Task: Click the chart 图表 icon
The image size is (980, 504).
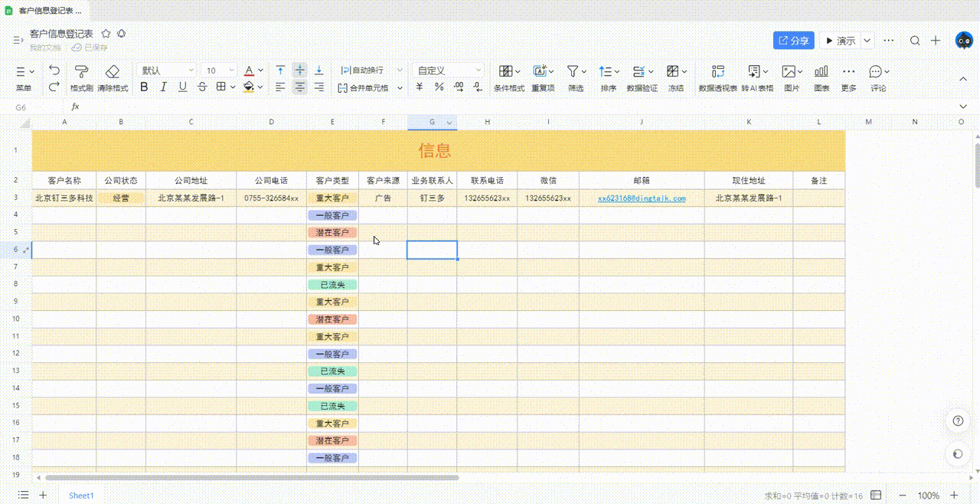Action: pos(822,71)
